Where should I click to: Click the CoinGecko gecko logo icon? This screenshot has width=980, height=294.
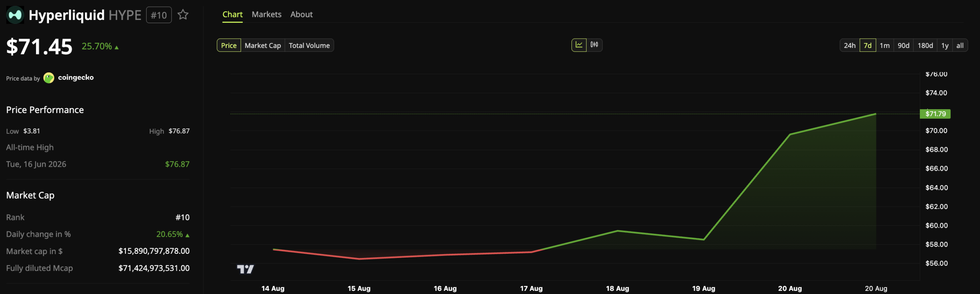(x=49, y=78)
